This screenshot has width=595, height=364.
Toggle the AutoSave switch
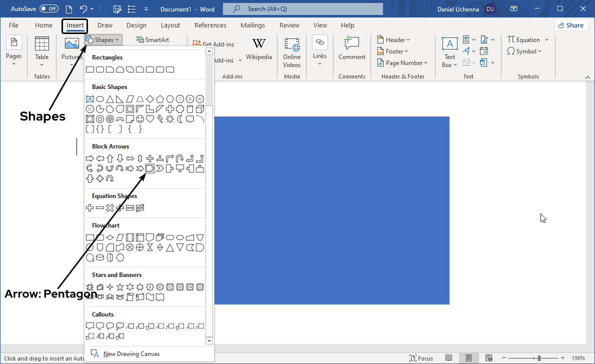click(x=49, y=9)
